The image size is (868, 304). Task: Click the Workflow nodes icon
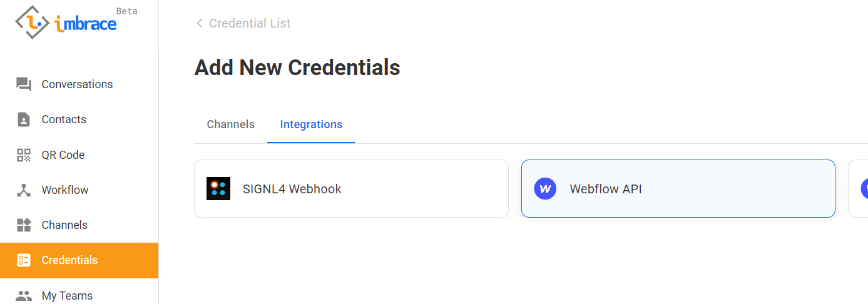tap(24, 190)
